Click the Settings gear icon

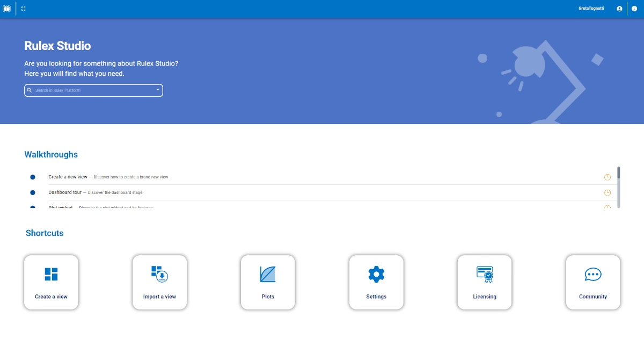[x=376, y=274]
